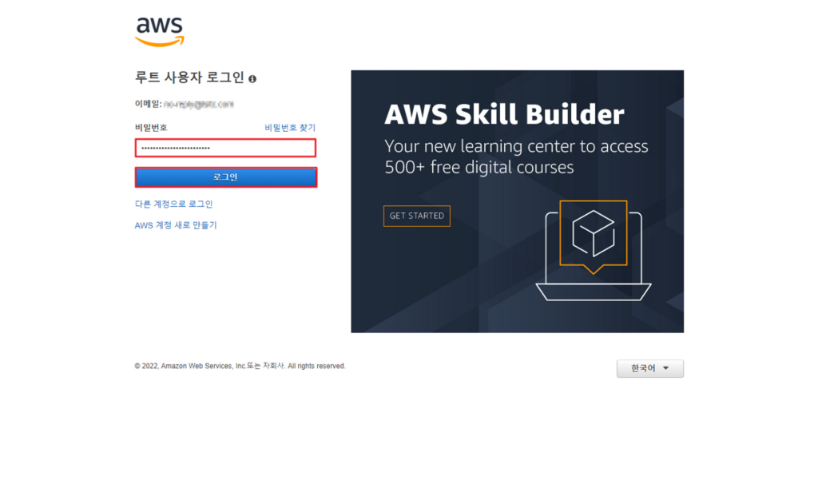The height and width of the screenshot is (504, 818).
Task: Click the 루트 사용자 로그인 heading
Action: point(189,77)
